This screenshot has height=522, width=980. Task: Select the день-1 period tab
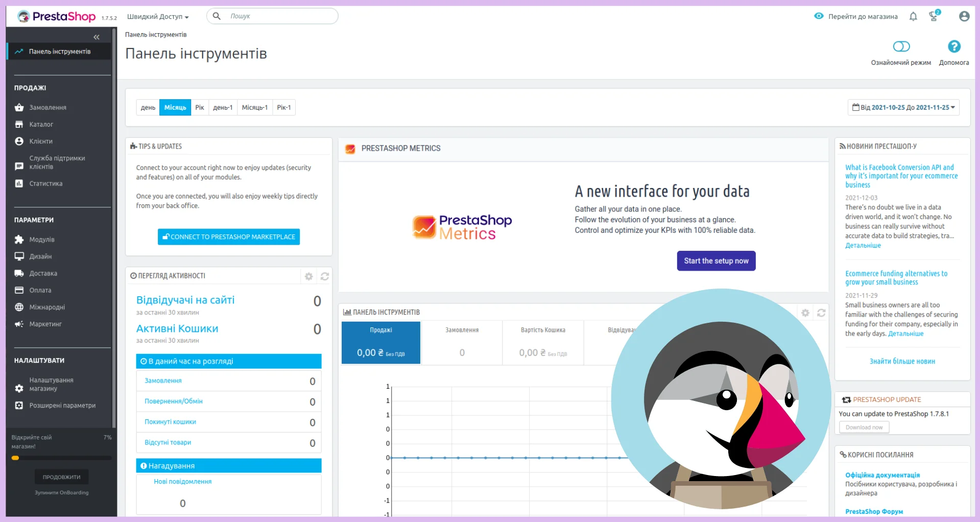(x=223, y=107)
